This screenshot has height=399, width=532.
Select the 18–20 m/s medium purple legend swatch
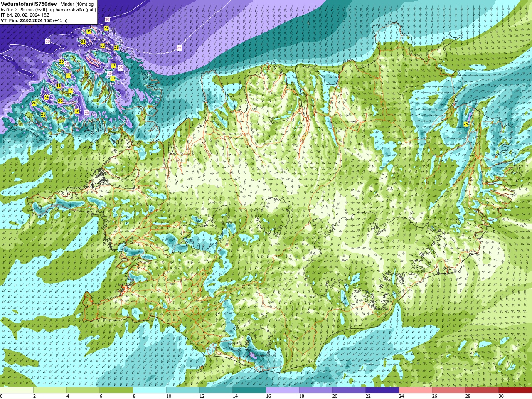pos(316,390)
